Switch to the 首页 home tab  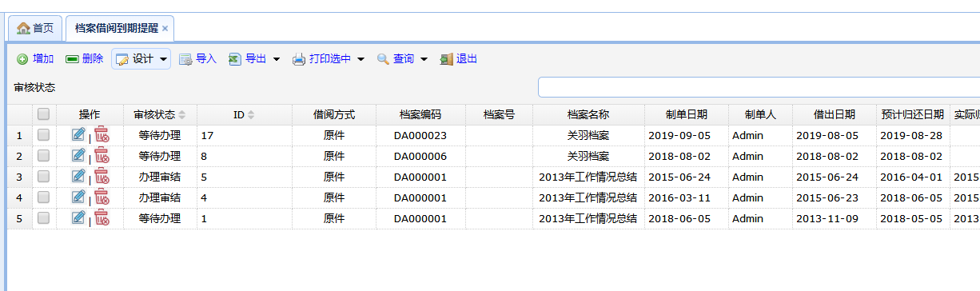[x=35, y=28]
